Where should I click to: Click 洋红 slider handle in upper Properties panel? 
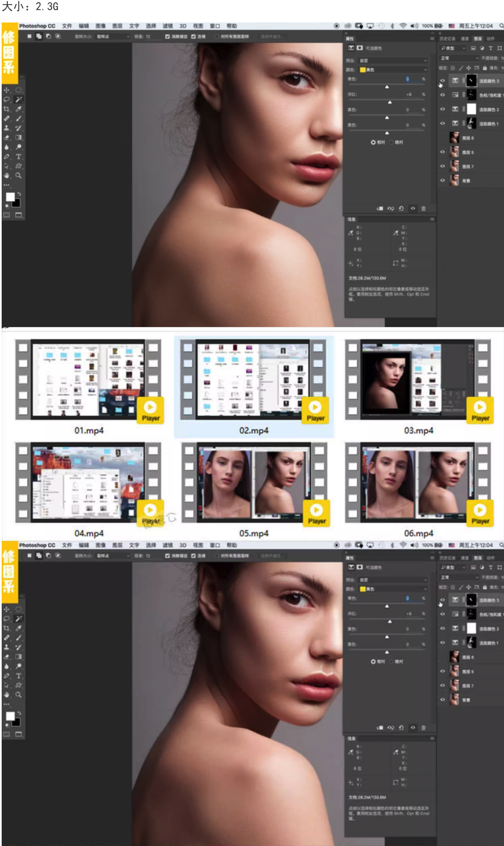[x=389, y=102]
